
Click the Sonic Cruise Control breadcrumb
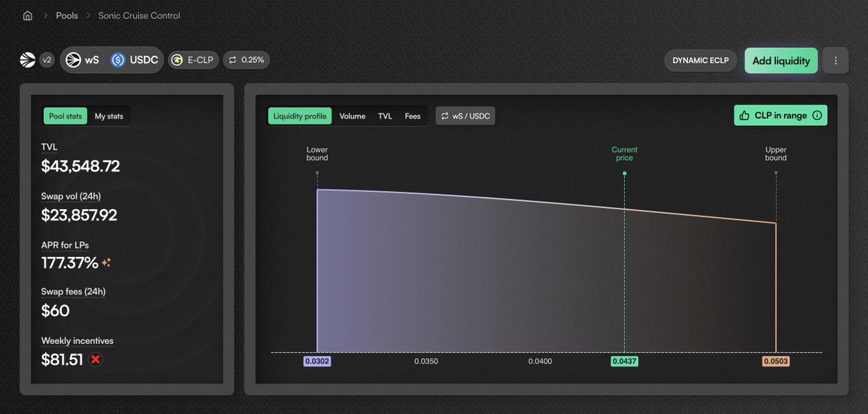[x=139, y=15]
